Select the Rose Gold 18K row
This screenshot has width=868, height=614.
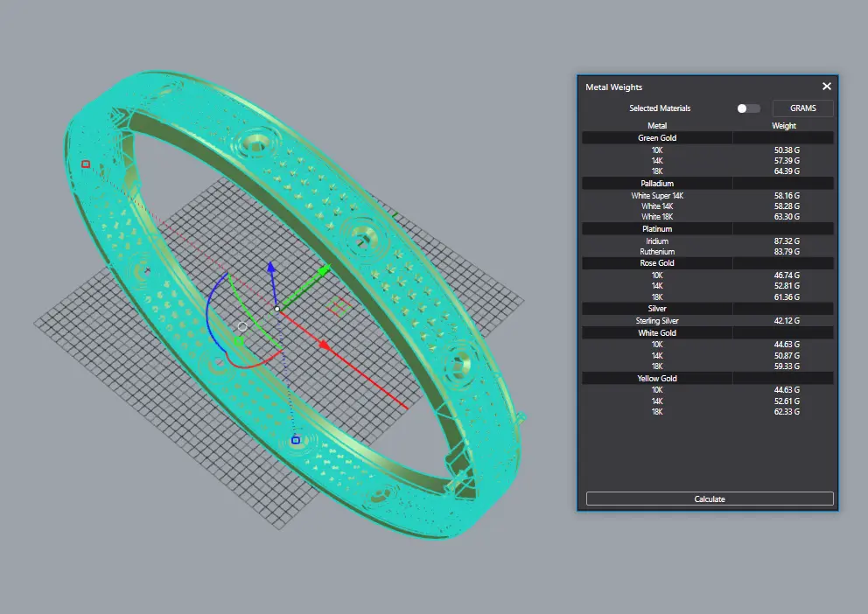click(x=707, y=297)
